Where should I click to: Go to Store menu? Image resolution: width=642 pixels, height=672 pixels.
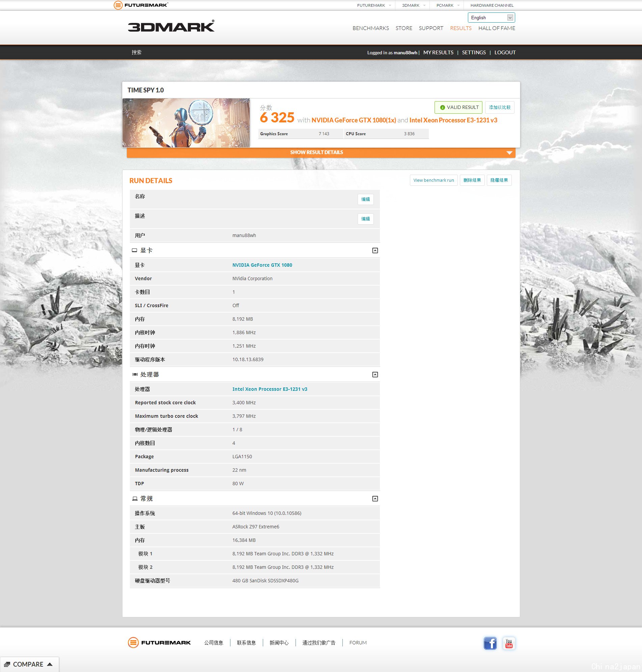(404, 28)
